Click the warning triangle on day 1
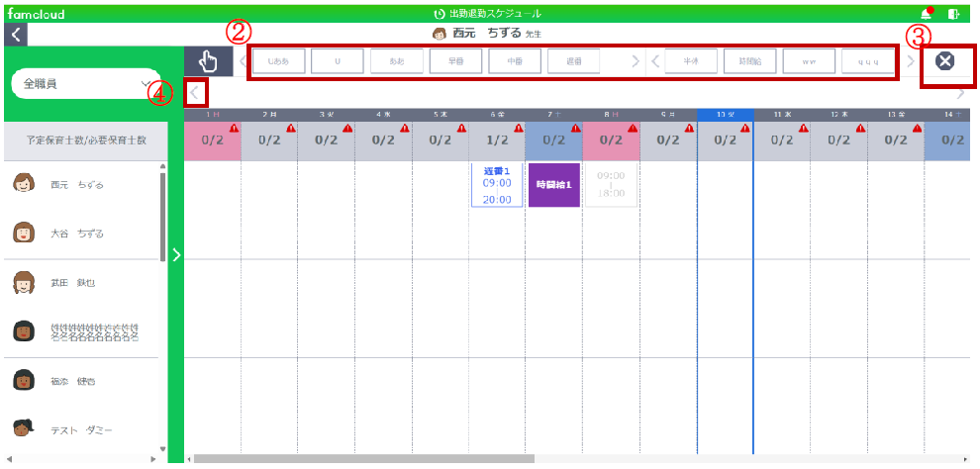Screen dimensions: 980x469 pos(235,129)
